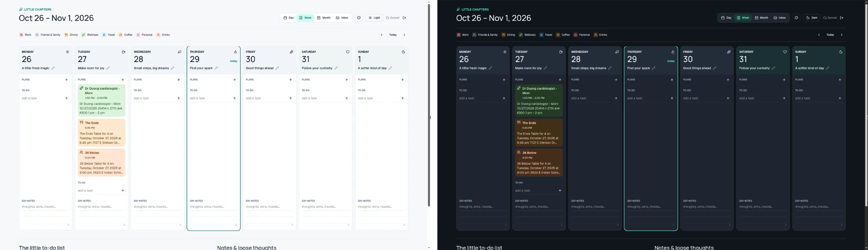
Task: Add Tuesday's to-do task plus, light window
Action: pyautogui.click(x=123, y=190)
